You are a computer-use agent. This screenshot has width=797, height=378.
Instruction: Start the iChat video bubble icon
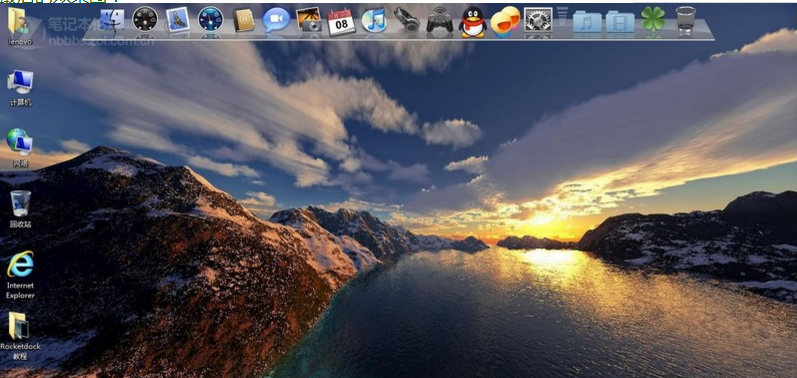[276, 20]
